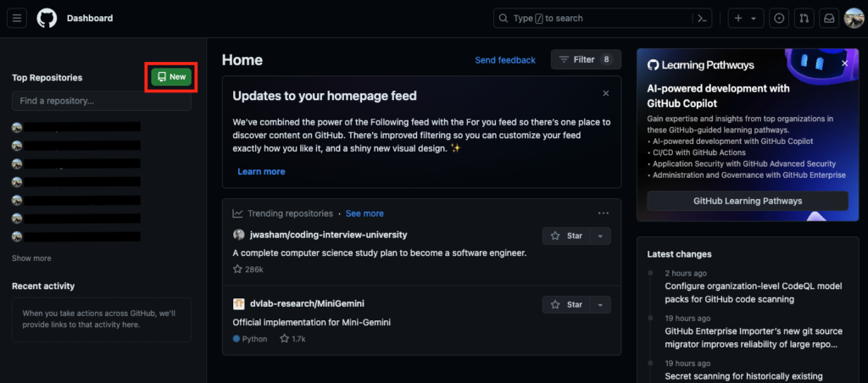Open the Configure organization-level CodeQL model packs entry

click(x=754, y=293)
